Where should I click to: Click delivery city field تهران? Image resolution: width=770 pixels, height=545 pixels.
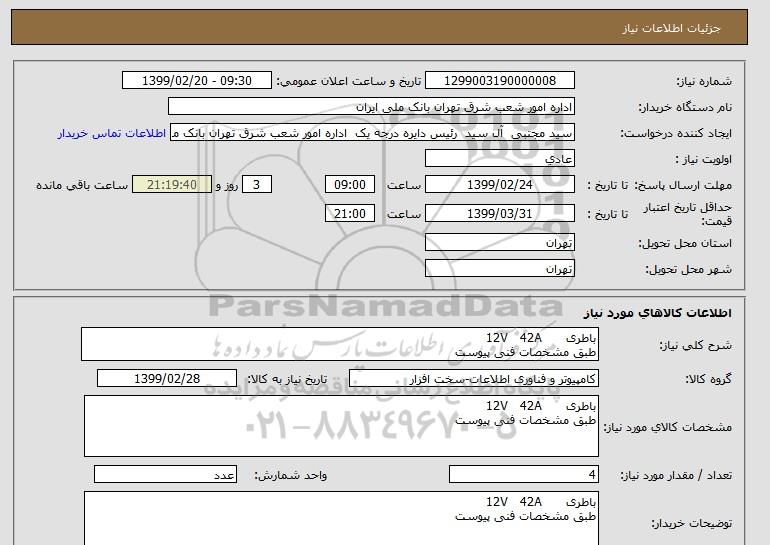click(x=499, y=269)
